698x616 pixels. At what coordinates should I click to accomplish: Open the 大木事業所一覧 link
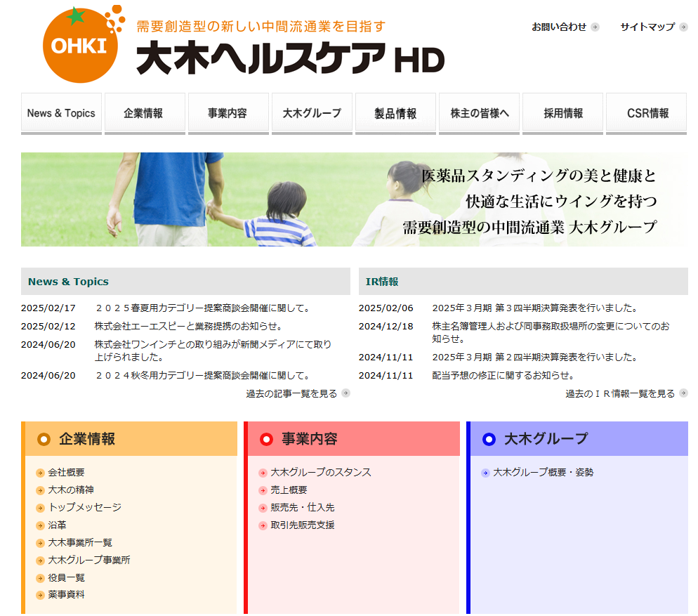(80, 542)
